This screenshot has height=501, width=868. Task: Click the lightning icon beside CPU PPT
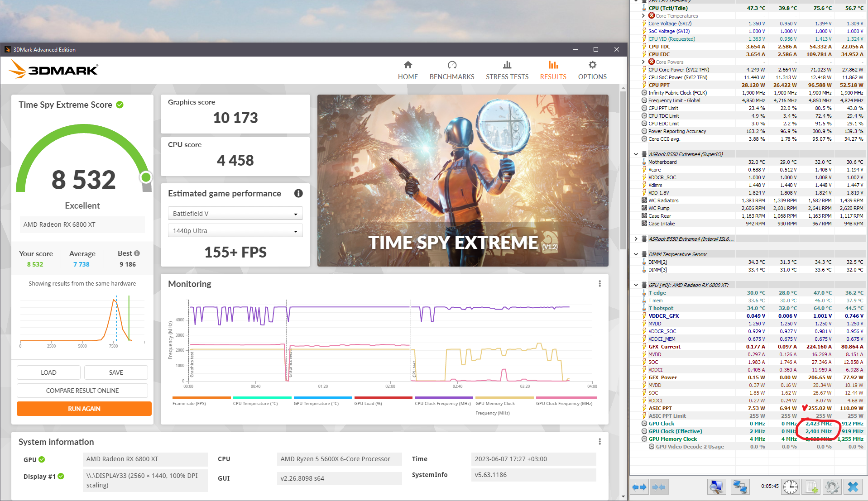coord(644,85)
